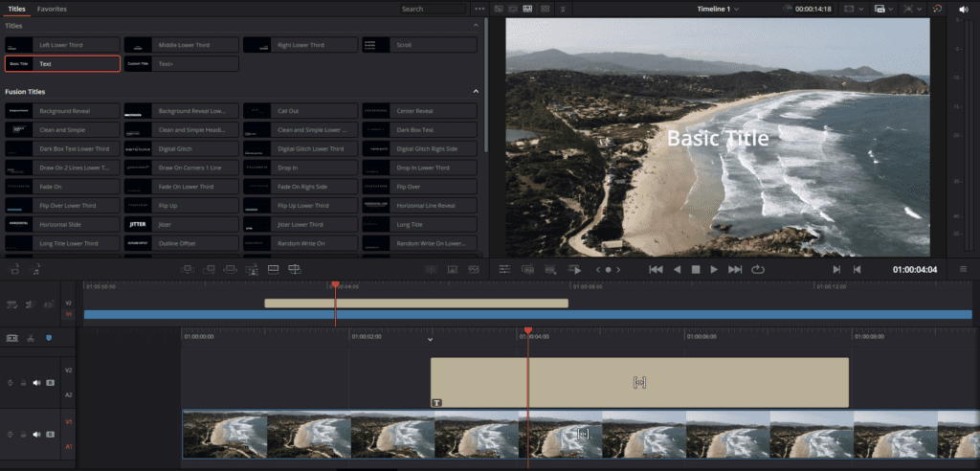
Task: Open the Timeline 1 dropdown
Action: [718, 9]
